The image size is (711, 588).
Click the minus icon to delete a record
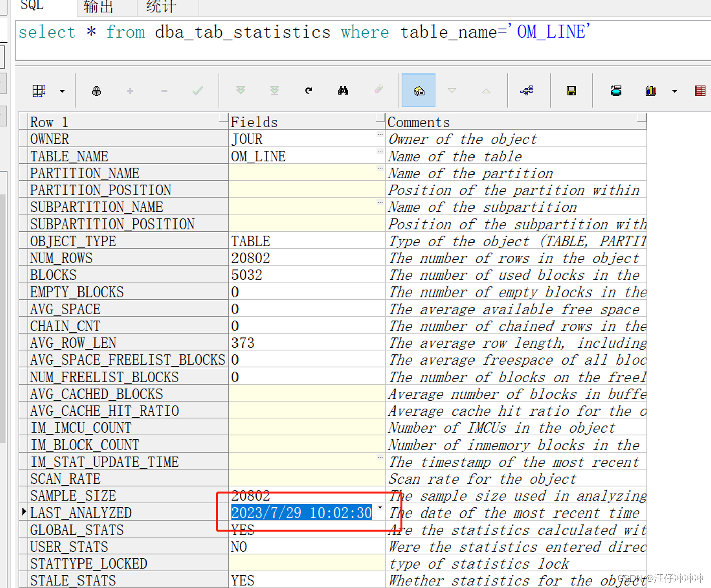(x=163, y=91)
